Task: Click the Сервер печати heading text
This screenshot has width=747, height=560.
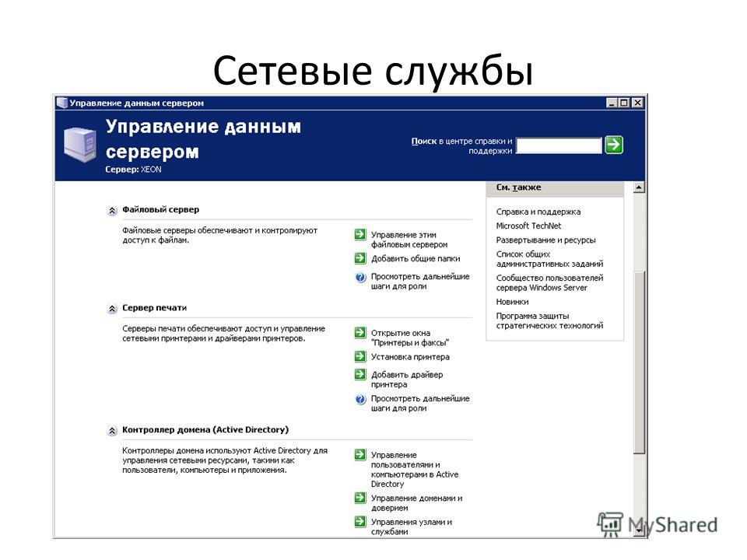Action: point(154,308)
